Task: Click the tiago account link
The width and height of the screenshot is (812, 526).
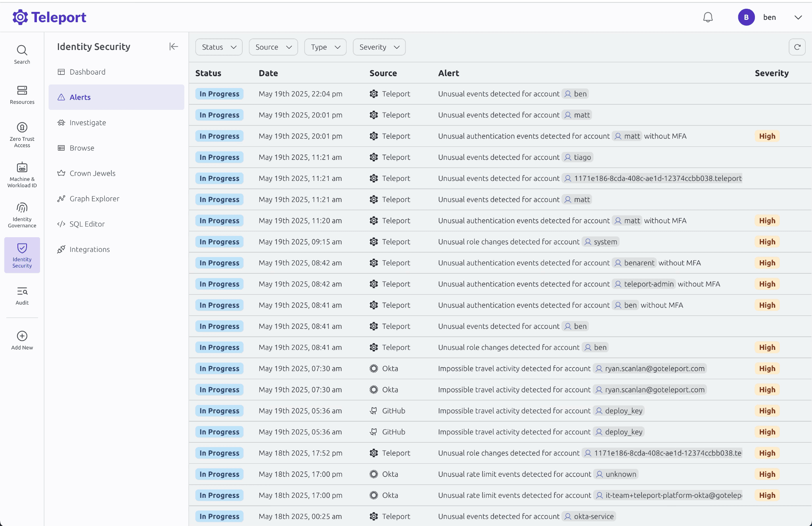Action: (578, 157)
